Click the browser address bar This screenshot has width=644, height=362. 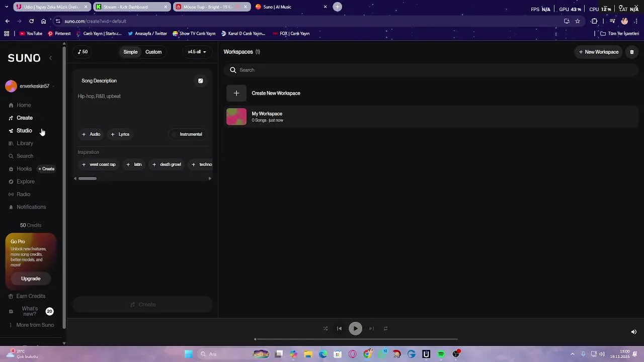pos(307,21)
